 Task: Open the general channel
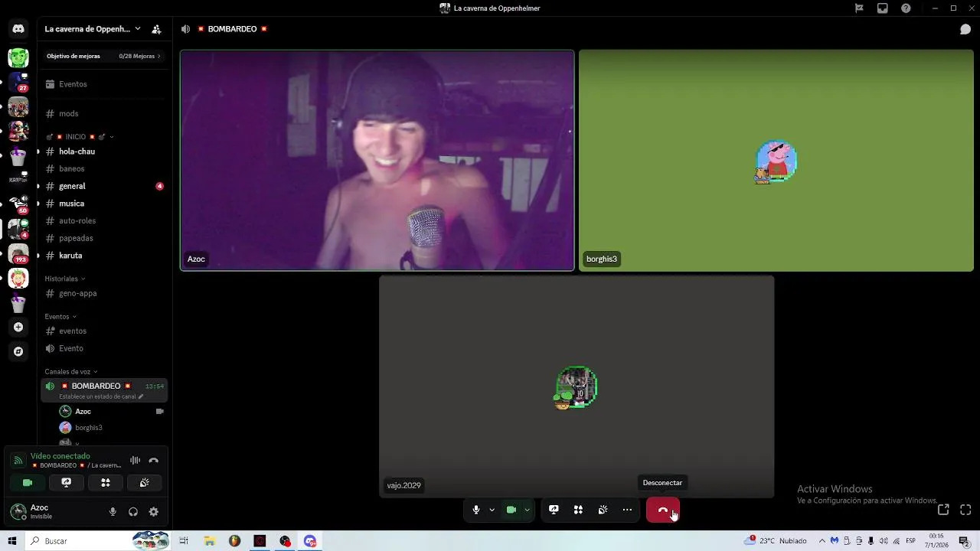click(x=104, y=186)
